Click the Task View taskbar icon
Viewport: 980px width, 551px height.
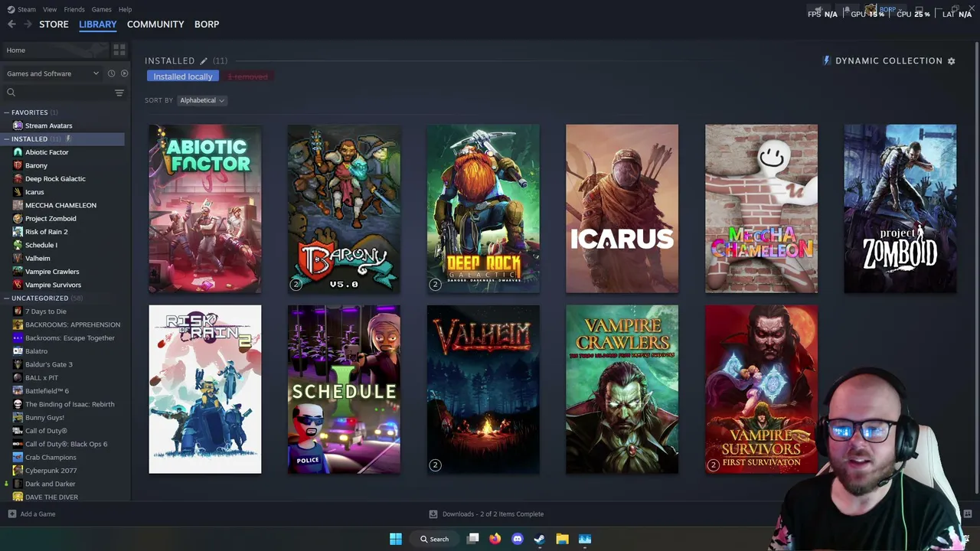click(473, 539)
